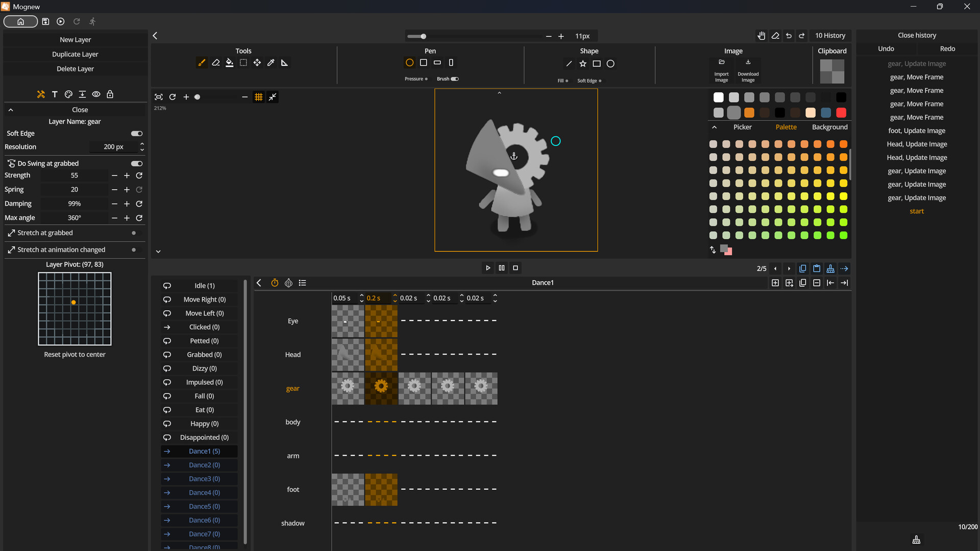Click the hand pan tool icon

point(762,36)
